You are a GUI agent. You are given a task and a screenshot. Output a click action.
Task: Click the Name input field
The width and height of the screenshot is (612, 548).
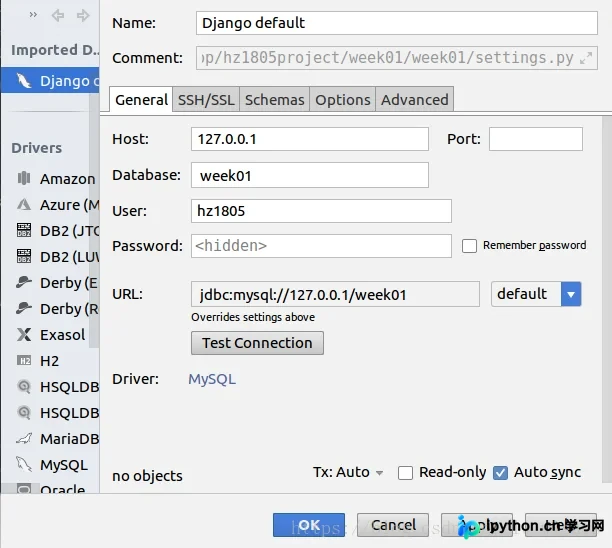397,23
